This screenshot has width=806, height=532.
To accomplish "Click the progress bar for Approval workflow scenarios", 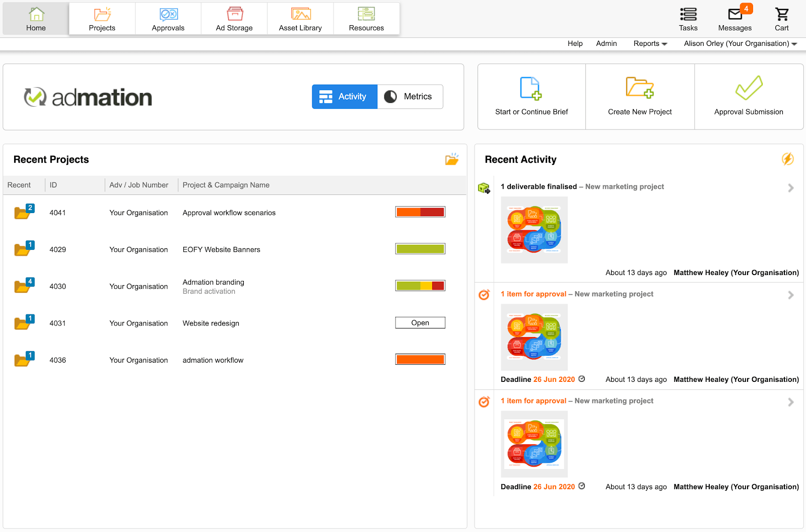I will tap(420, 212).
